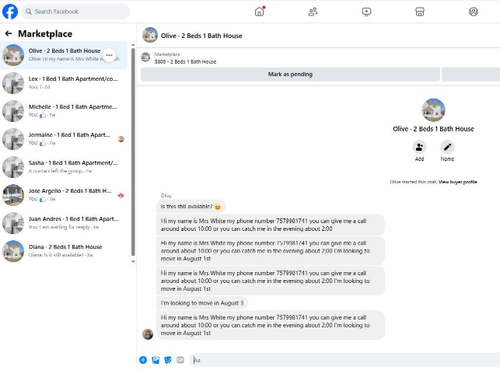Open Jermaine - 1 Bed 1 Bath conversation
This screenshot has width=500, height=370.
tap(64, 139)
